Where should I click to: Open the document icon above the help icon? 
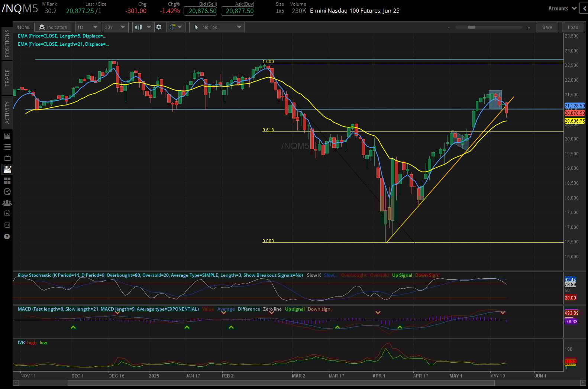tap(7, 225)
